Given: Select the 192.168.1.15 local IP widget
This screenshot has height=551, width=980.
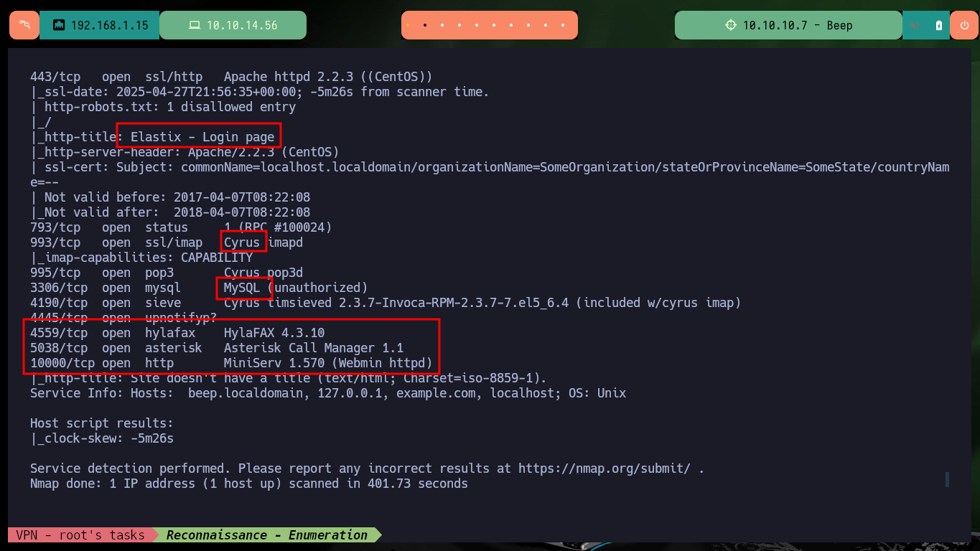Looking at the screenshot, I should [99, 25].
